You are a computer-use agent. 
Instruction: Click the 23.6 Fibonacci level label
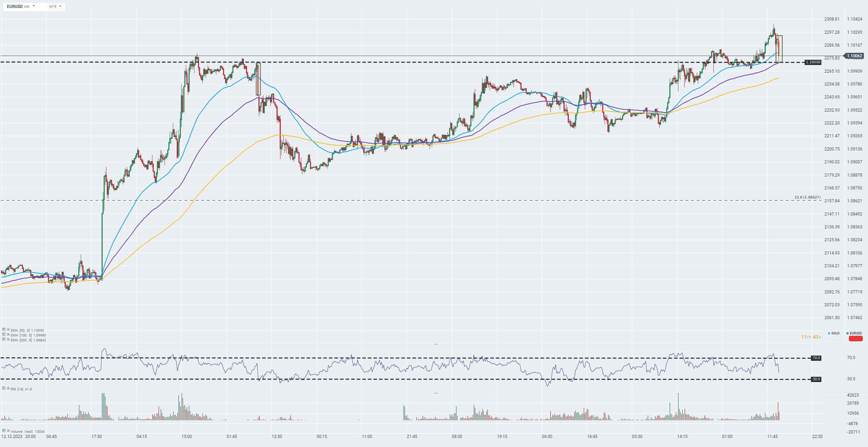807,197
